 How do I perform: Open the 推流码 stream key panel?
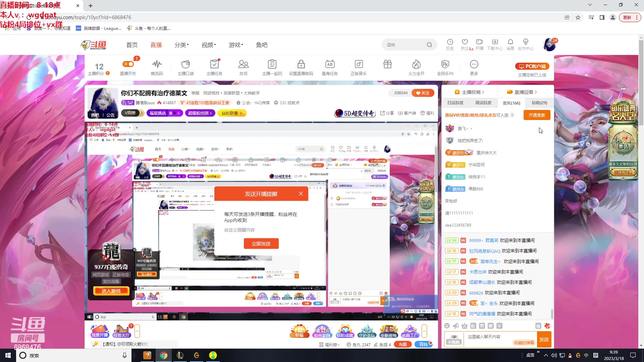pyautogui.click(x=157, y=67)
